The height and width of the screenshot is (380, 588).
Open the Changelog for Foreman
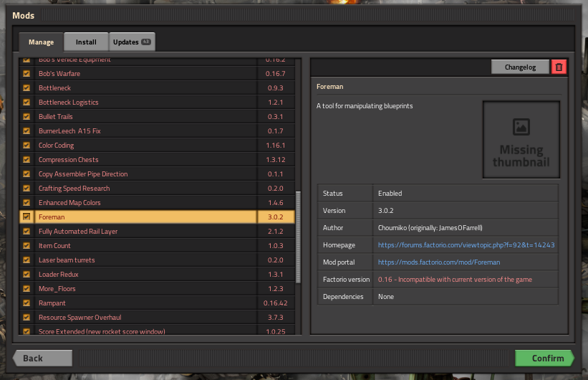click(x=520, y=67)
